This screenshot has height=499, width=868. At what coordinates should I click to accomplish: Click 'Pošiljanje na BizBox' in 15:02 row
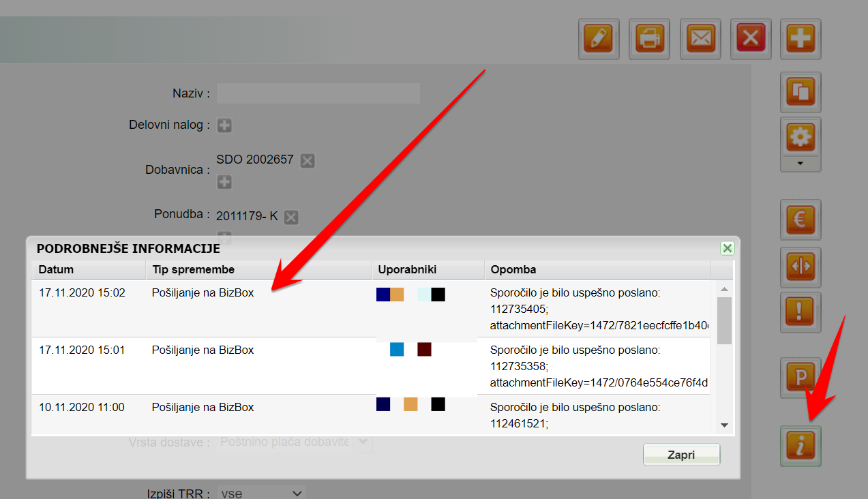click(x=203, y=293)
